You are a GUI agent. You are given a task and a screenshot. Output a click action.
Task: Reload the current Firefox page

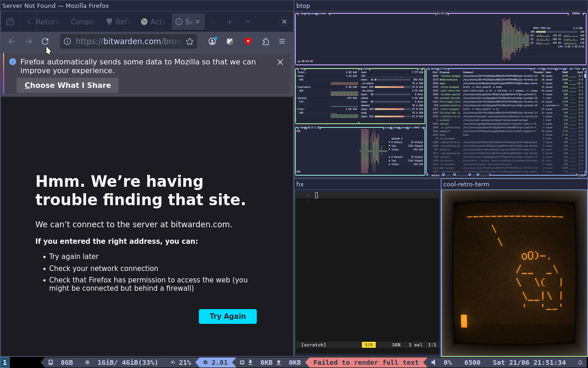coord(45,41)
